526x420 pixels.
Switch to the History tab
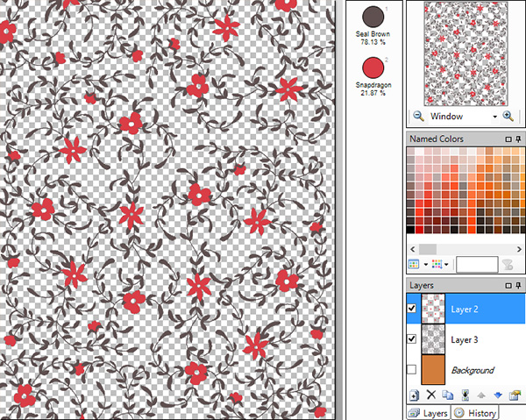(x=474, y=413)
